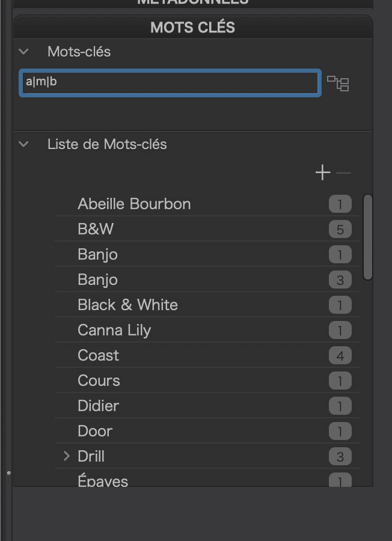Click the keyword hierarchy icon

point(338,84)
